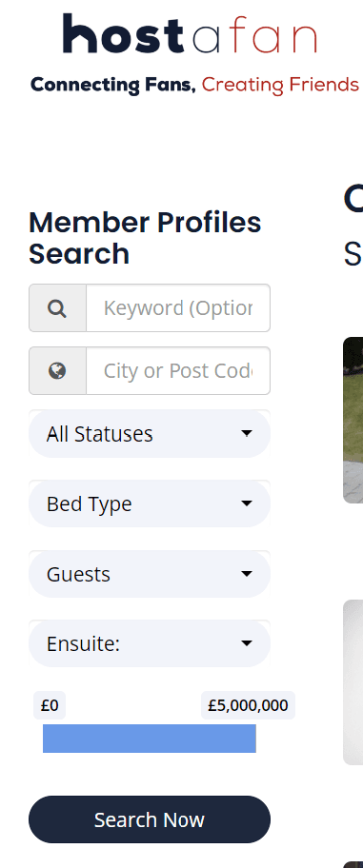This screenshot has height=868, width=363.
Task: Click the magnifying glass search icon
Action: [x=57, y=307]
